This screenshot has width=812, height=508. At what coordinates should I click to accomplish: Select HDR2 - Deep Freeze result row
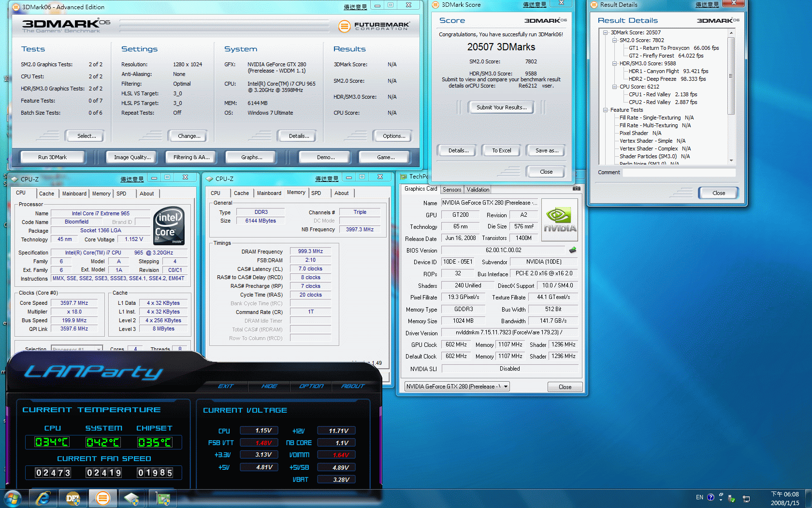tap(667, 79)
